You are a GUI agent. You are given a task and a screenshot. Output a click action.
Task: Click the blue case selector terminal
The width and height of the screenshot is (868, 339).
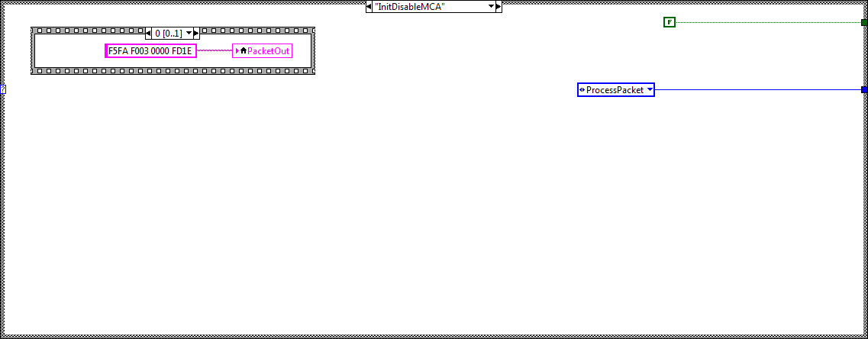(x=3, y=89)
